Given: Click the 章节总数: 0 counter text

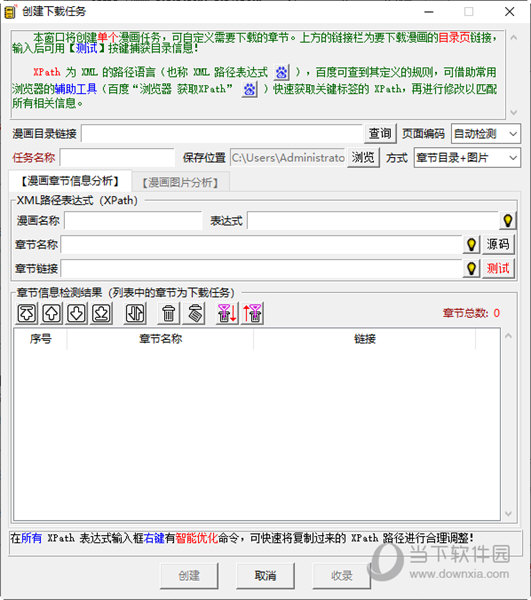Looking at the screenshot, I should pyautogui.click(x=471, y=313).
